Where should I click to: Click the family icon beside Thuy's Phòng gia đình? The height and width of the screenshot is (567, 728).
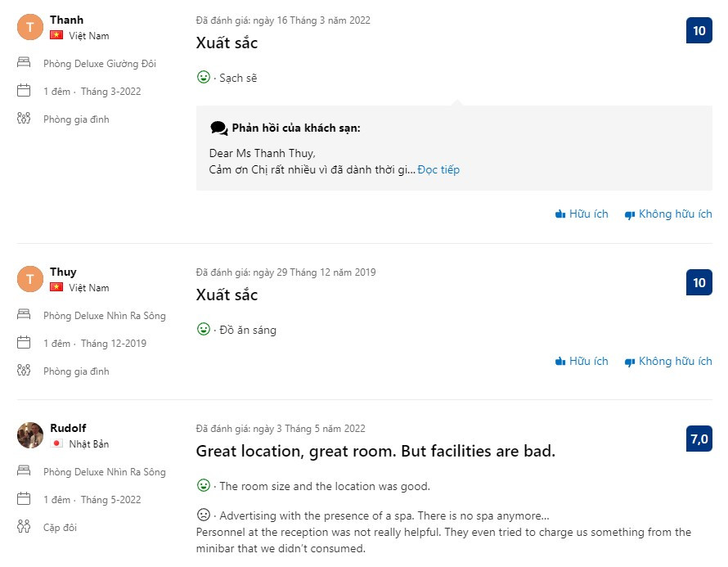pos(24,370)
